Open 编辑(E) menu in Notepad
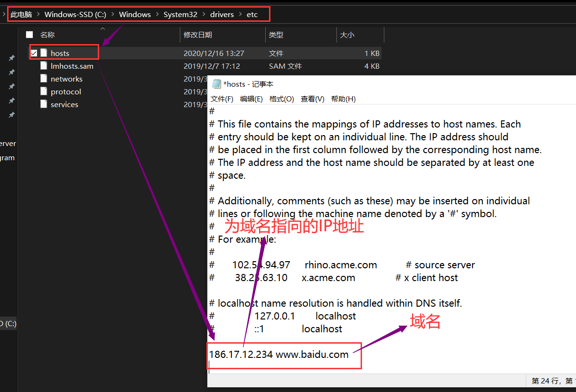The image size is (576, 392). (x=251, y=99)
